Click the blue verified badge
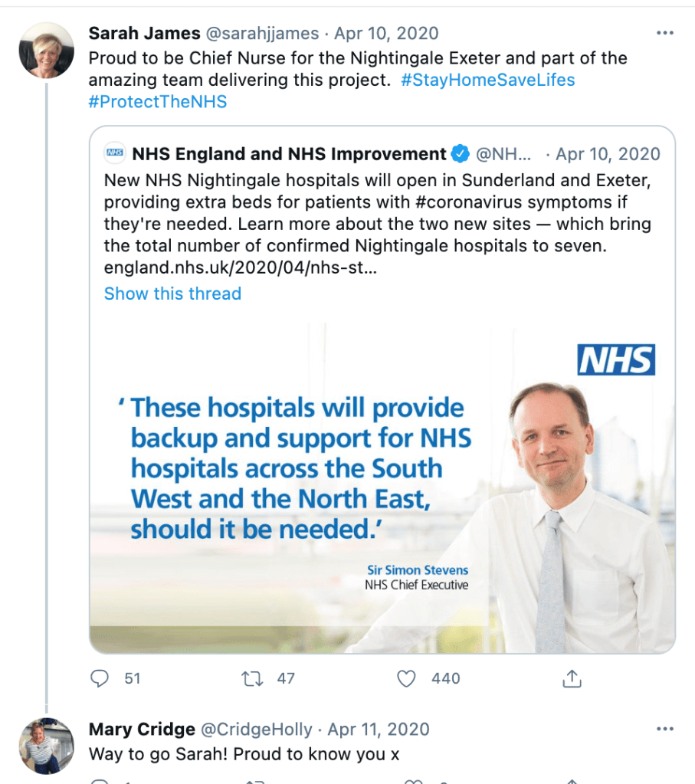695x784 pixels. (x=460, y=154)
